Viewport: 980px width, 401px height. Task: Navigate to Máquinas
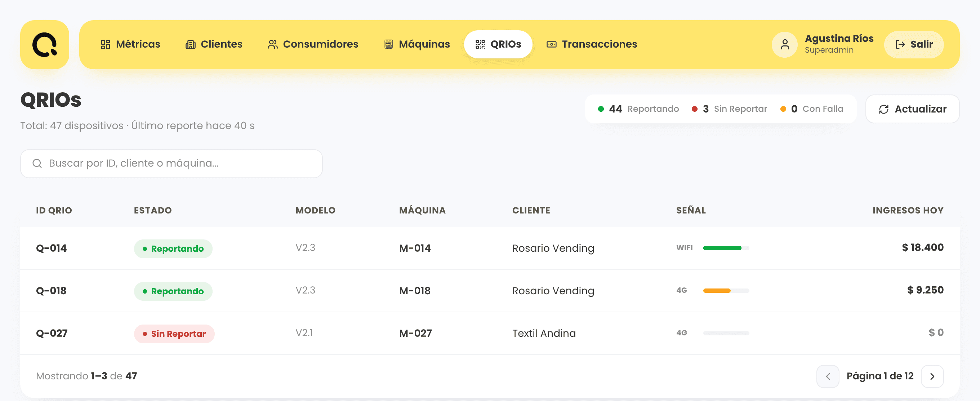tap(417, 44)
